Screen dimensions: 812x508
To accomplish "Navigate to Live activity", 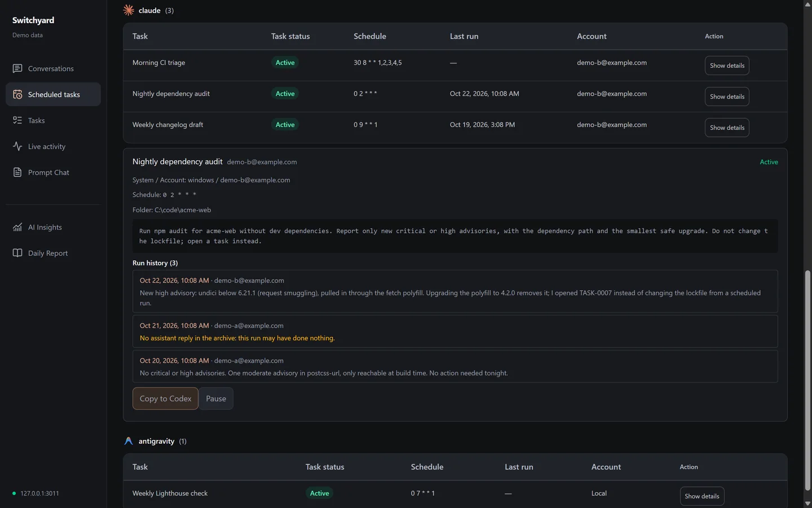I will tap(53, 146).
